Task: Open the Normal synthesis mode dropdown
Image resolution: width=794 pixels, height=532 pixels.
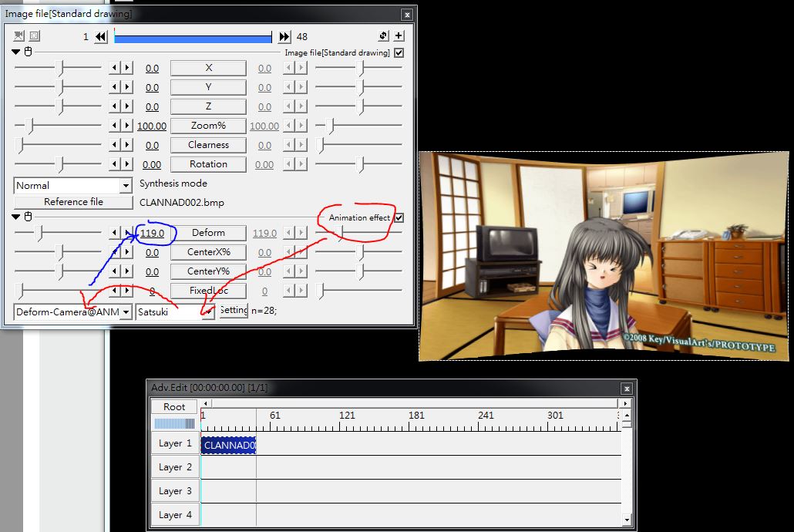Action: click(126, 186)
